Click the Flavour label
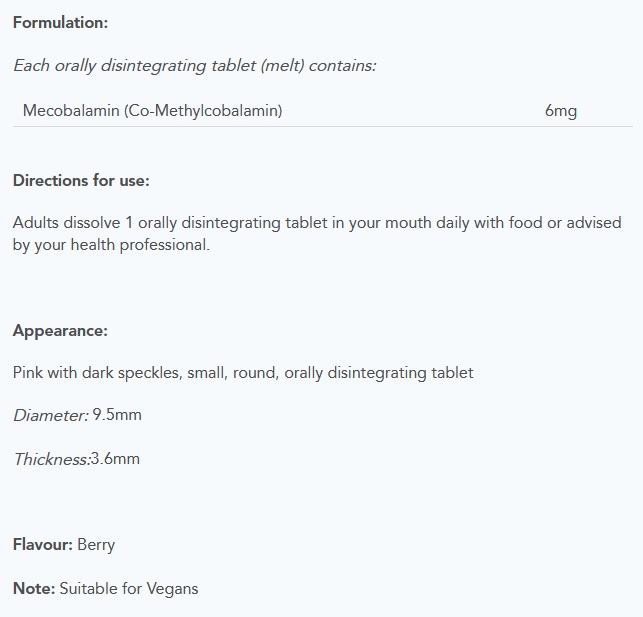The height and width of the screenshot is (617, 643). [x=43, y=545]
